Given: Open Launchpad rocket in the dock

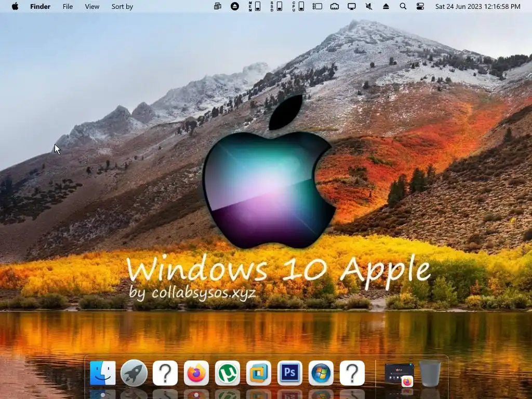Looking at the screenshot, I should coord(134,373).
